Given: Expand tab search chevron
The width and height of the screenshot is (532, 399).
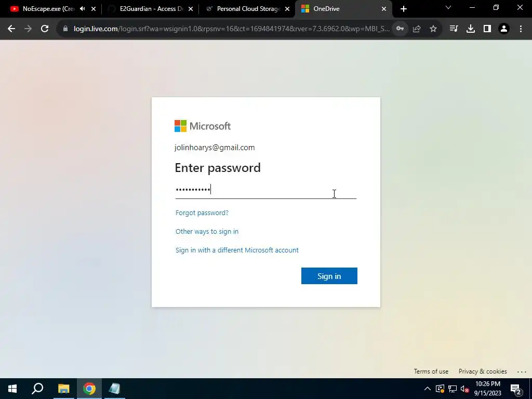Looking at the screenshot, I should (x=448, y=7).
